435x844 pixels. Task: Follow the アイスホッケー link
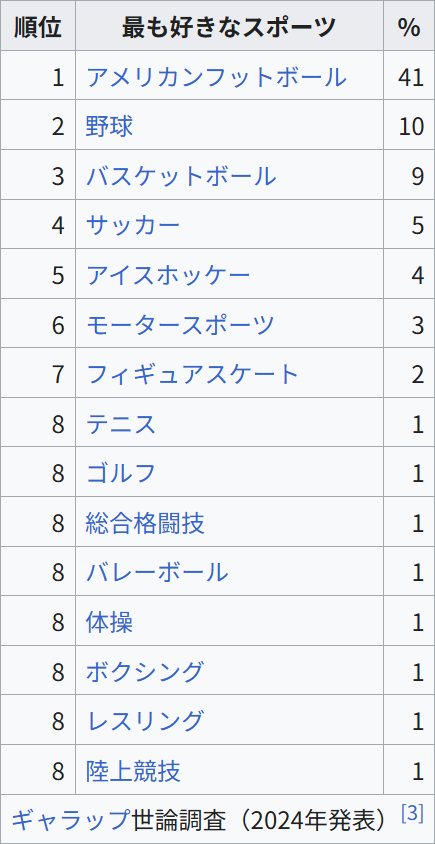coord(169,276)
